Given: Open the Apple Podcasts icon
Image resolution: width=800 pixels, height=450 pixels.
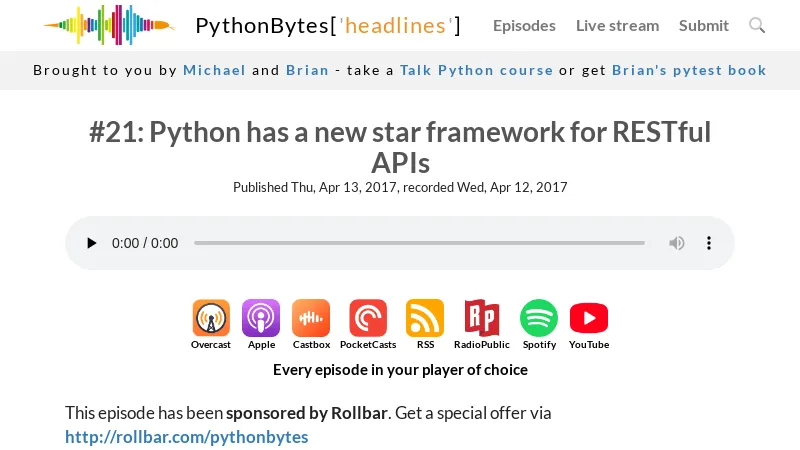Looking at the screenshot, I should coord(261,319).
